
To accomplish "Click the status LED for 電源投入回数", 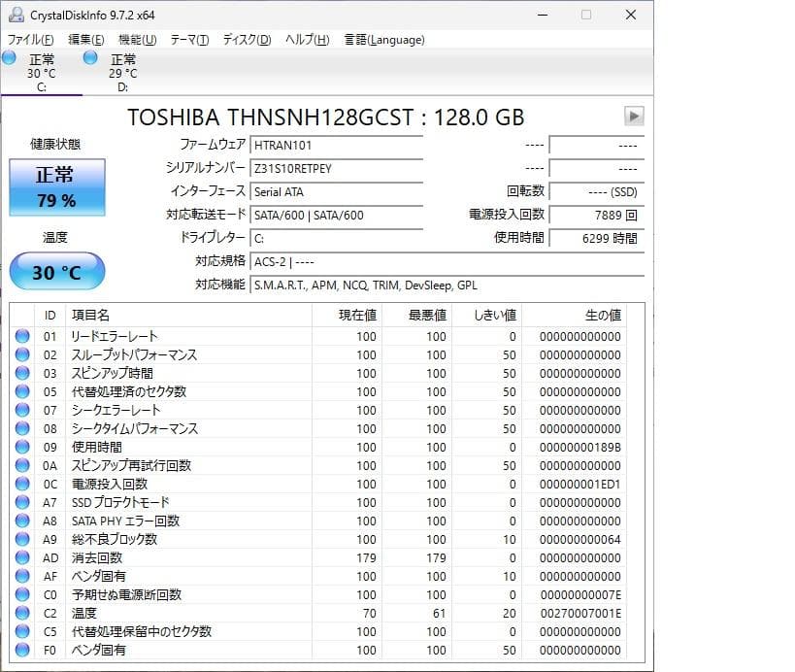I will click(21, 484).
